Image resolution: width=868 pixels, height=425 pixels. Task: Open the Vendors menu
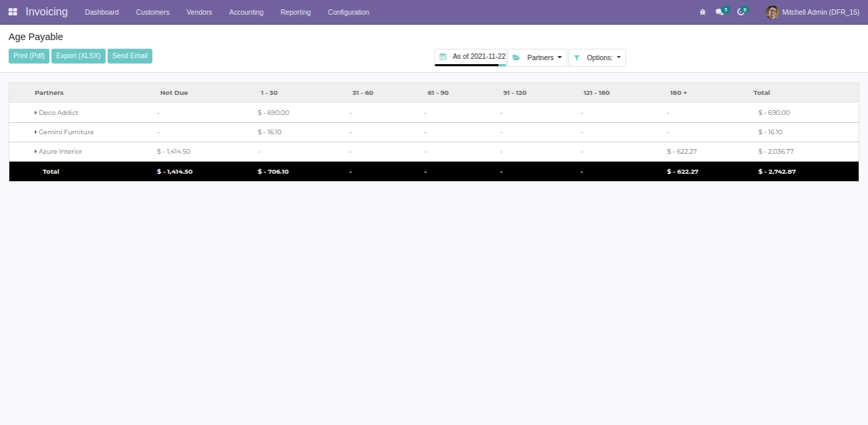(x=199, y=12)
